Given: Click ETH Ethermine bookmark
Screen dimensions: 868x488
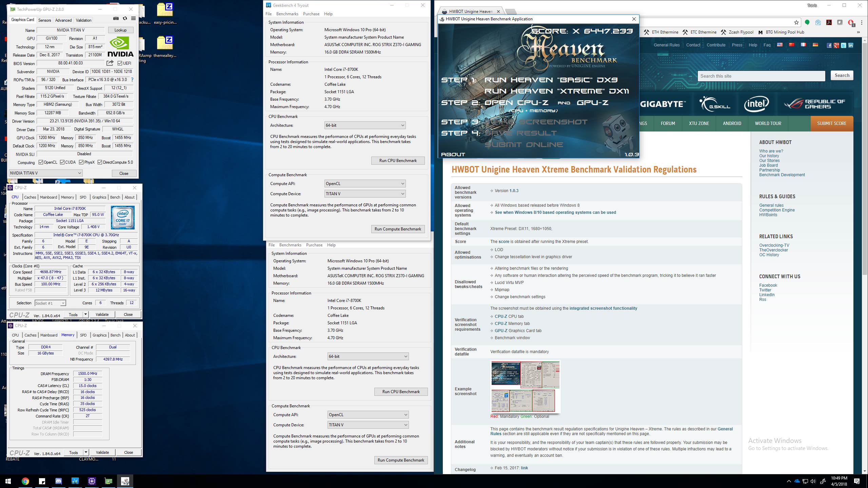Looking at the screenshot, I should click(661, 32).
